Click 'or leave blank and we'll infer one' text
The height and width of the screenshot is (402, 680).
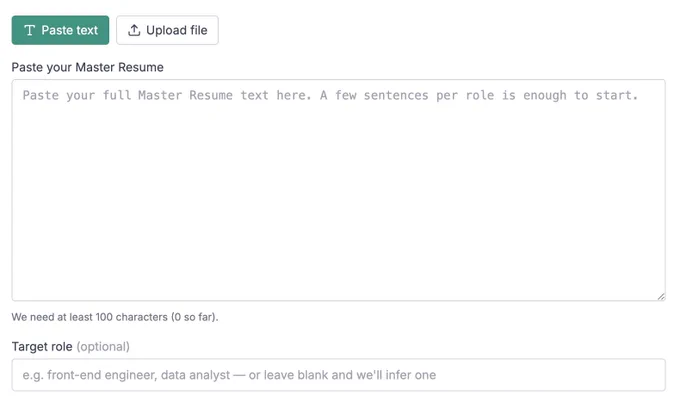[x=342, y=375]
